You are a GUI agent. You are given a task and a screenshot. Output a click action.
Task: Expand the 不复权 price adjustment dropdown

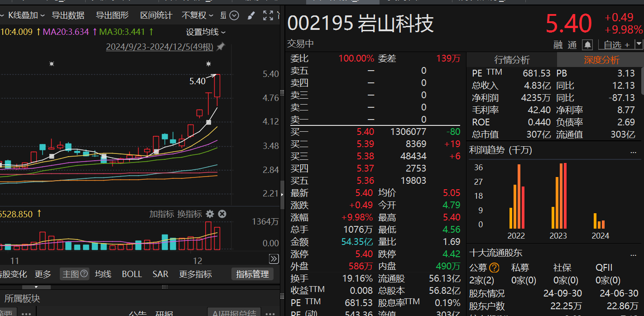pos(197,15)
